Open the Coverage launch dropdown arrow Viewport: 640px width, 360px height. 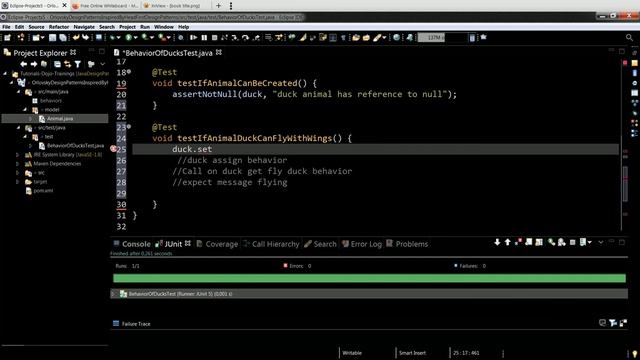pos(151,38)
